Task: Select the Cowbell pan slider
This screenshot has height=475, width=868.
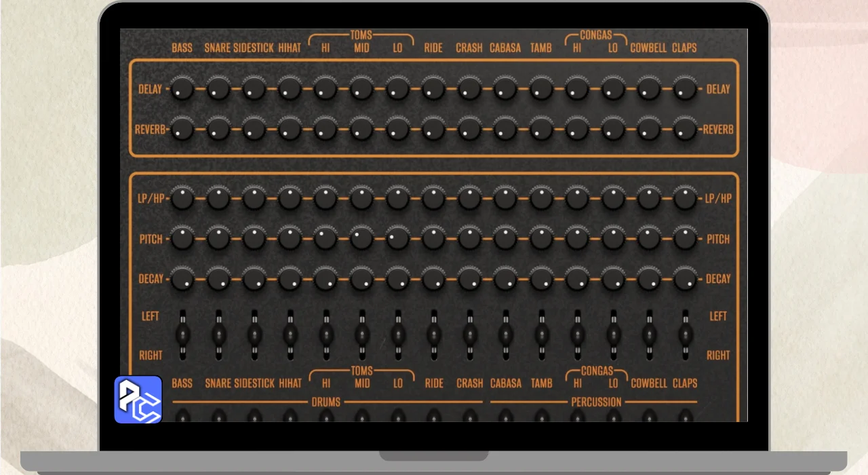Action: tap(649, 335)
